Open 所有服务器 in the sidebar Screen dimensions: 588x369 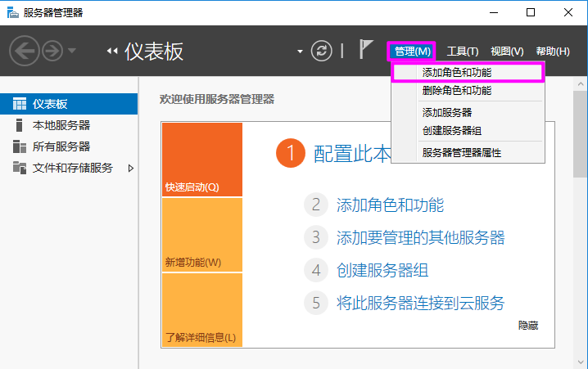coord(61,146)
